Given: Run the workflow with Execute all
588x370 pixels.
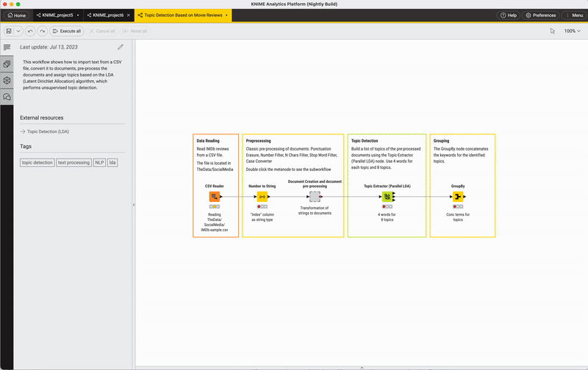Looking at the screenshot, I should [x=67, y=31].
